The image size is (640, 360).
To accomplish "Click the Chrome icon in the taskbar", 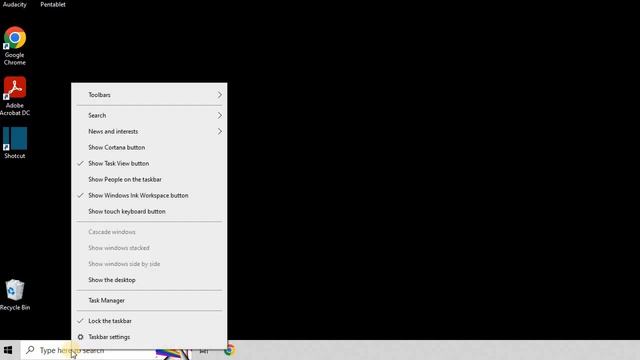I will click(x=229, y=350).
